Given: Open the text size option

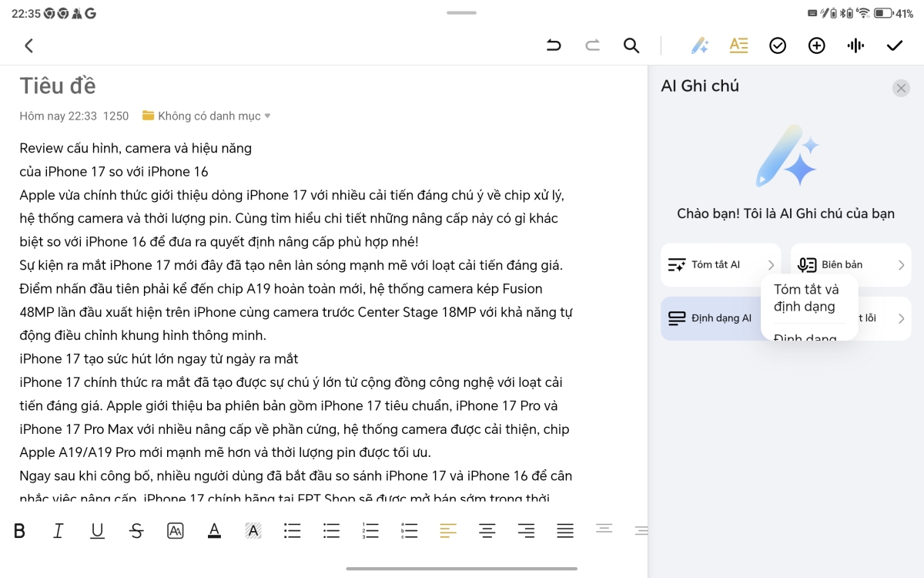Looking at the screenshot, I should [x=176, y=531].
